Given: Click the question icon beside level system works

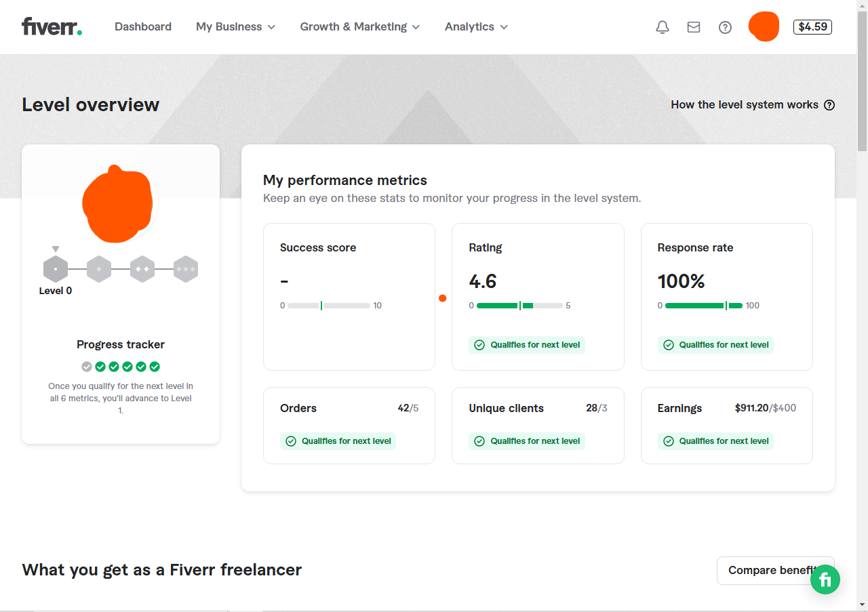Looking at the screenshot, I should 829,105.
